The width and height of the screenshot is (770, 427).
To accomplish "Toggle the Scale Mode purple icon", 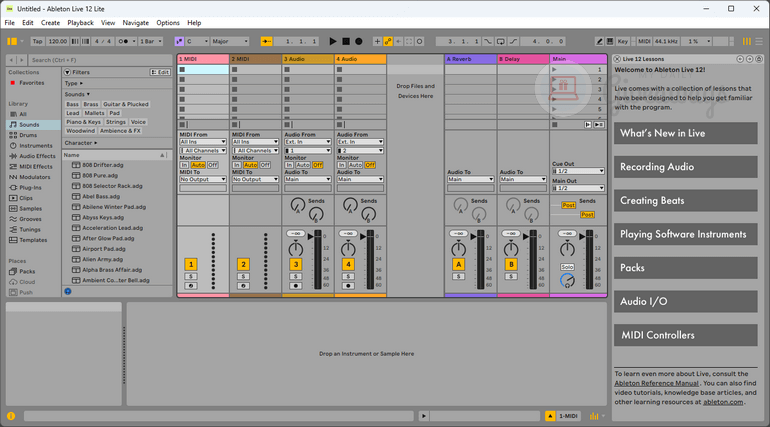I will pyautogui.click(x=179, y=41).
